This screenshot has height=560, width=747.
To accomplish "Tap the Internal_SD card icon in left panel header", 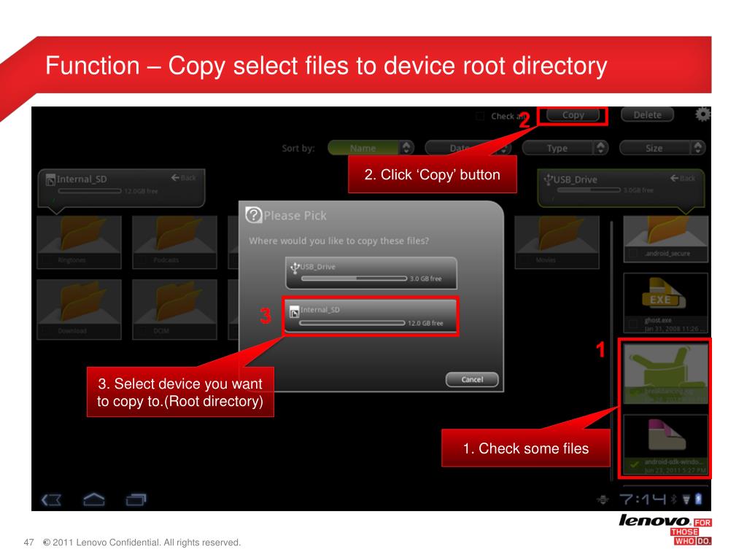I will click(x=50, y=180).
